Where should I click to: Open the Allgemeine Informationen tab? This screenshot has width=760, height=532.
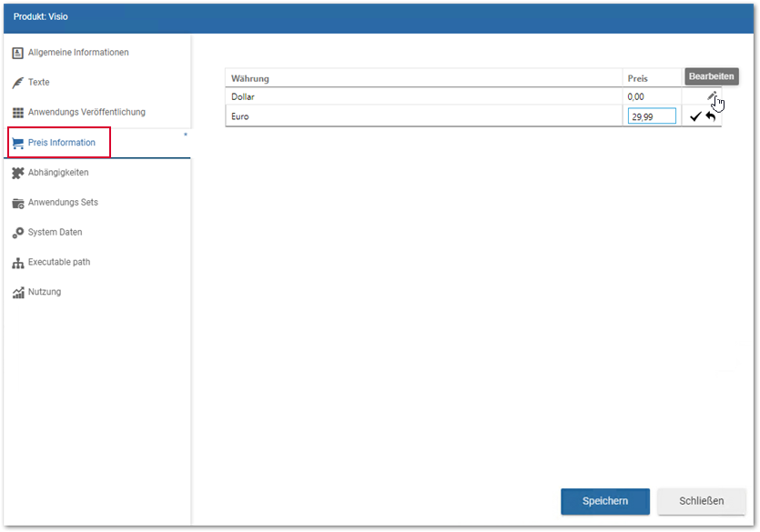click(x=97, y=52)
